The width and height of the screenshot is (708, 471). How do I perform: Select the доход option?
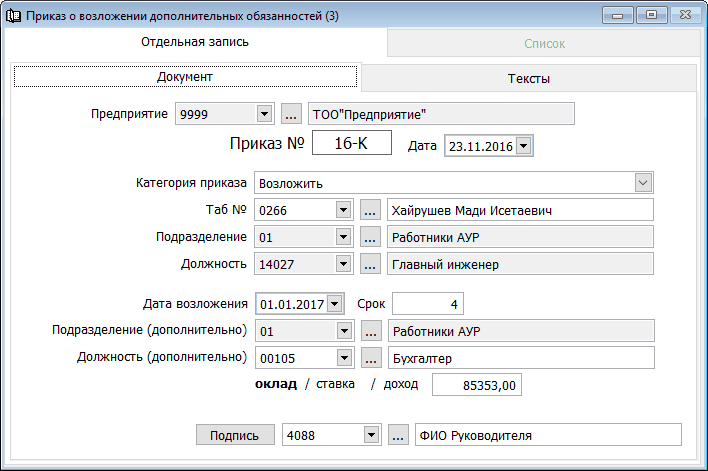click(x=401, y=384)
